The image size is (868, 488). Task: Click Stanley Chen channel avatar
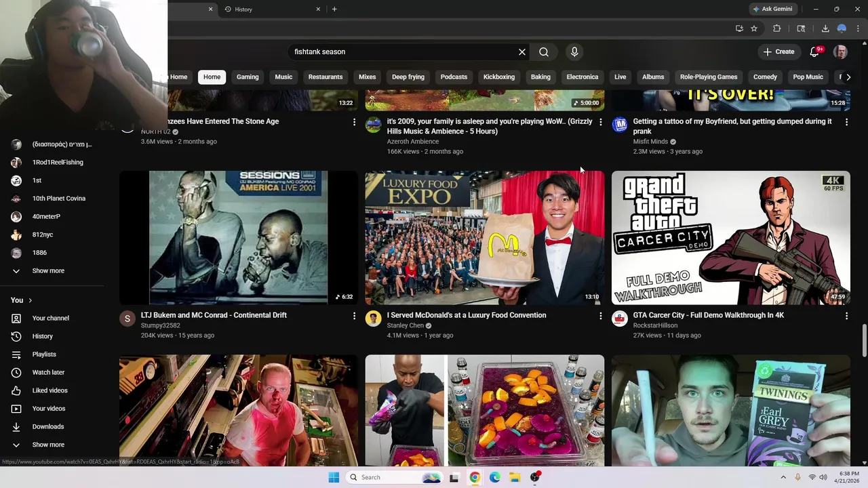[x=374, y=319]
